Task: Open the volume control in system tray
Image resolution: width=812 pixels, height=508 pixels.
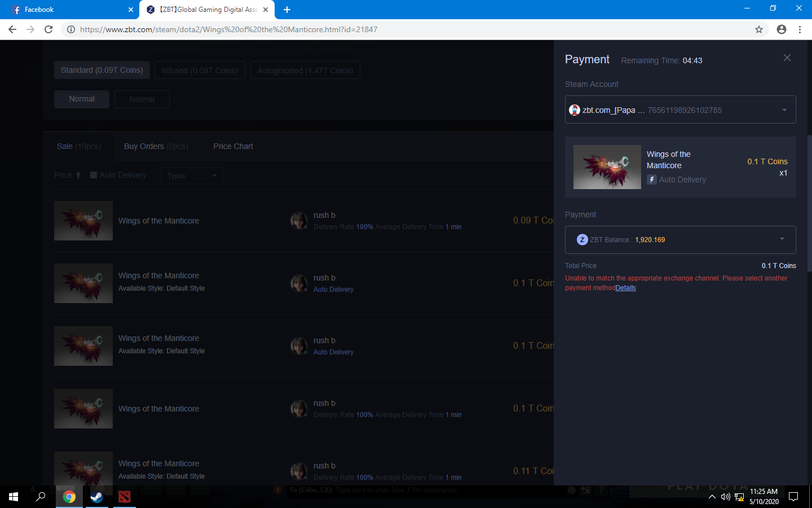Action: click(x=726, y=497)
